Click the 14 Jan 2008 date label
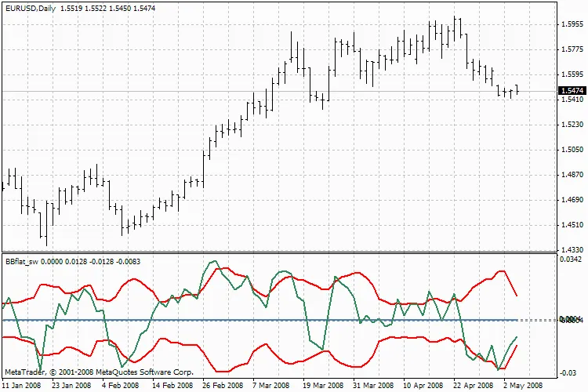 pos(22,385)
